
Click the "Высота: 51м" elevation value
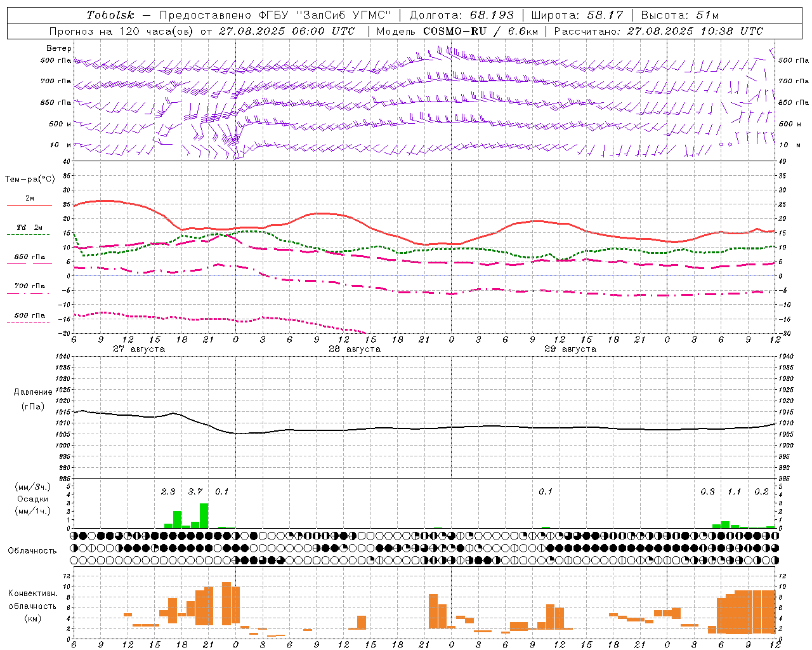point(679,15)
